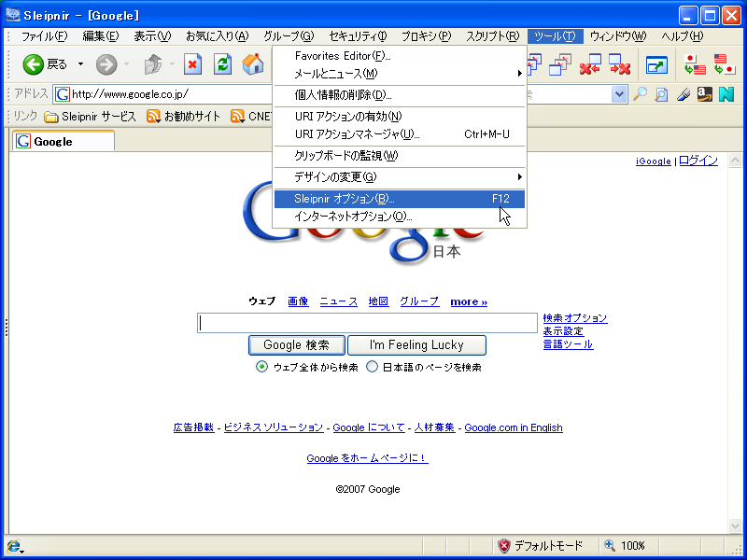Choose Sleipnir オプション menu entry
Screen dimensions: 747x560
(400, 199)
